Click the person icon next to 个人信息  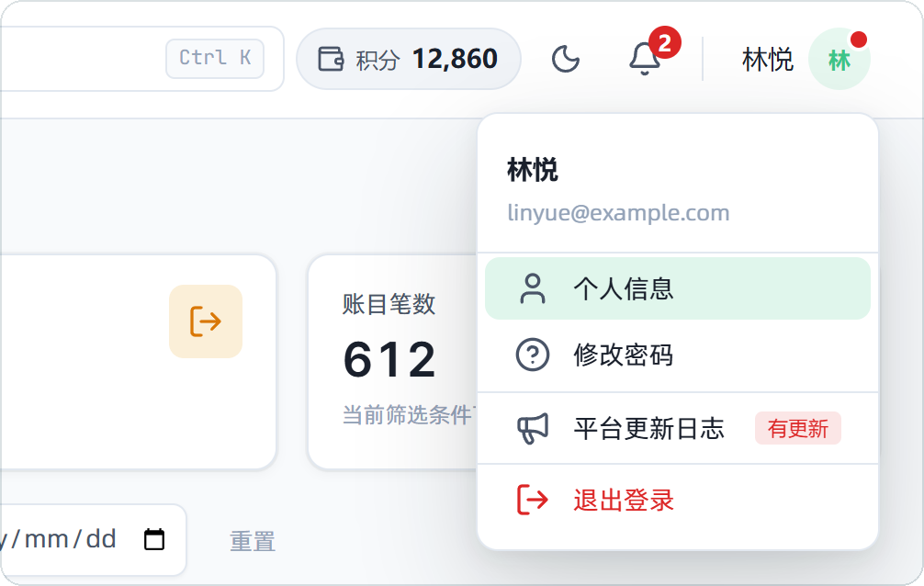[533, 289]
